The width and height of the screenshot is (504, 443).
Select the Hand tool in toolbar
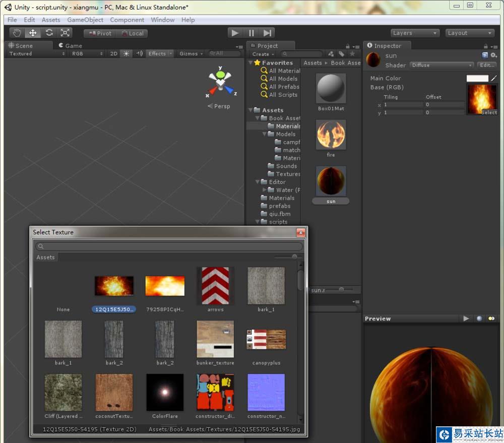(18, 33)
